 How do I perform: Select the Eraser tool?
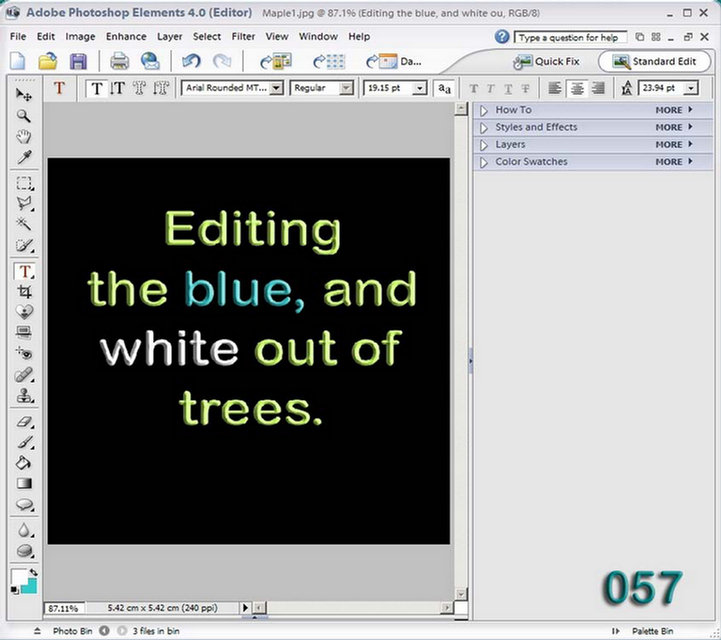24,422
